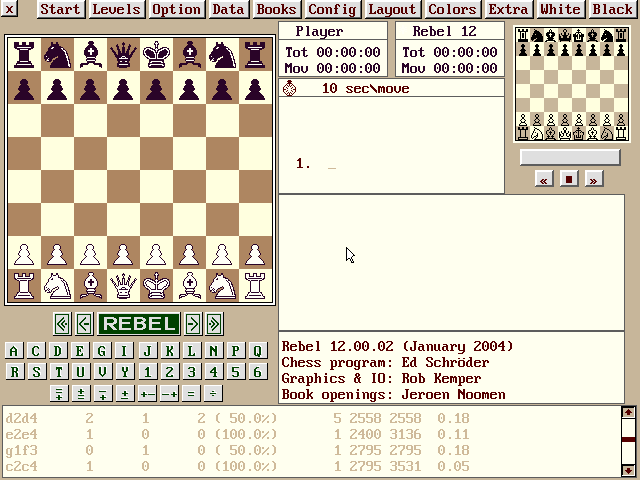Jump to last move with double-right arrow
This screenshot has width=640, height=480.
click(214, 323)
